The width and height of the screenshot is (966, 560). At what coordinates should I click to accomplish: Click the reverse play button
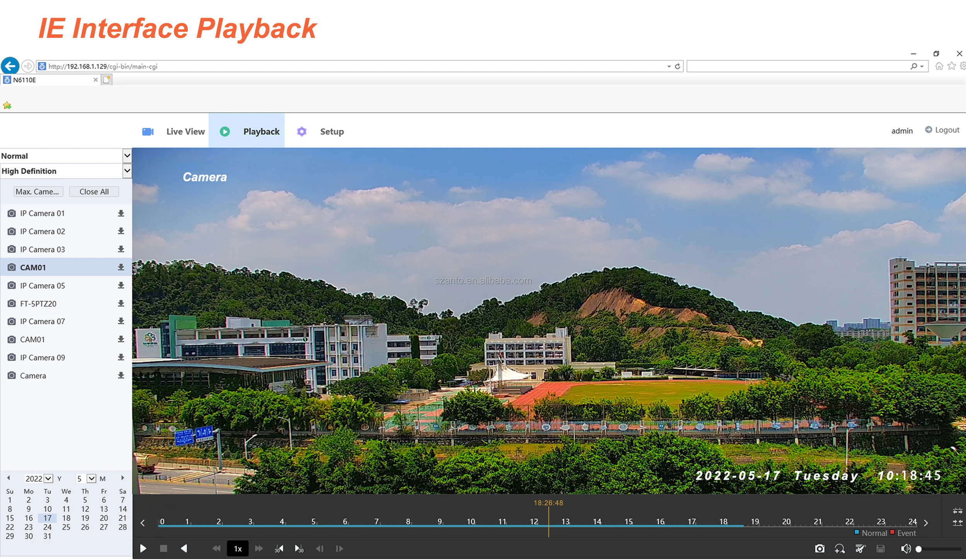[x=184, y=548]
